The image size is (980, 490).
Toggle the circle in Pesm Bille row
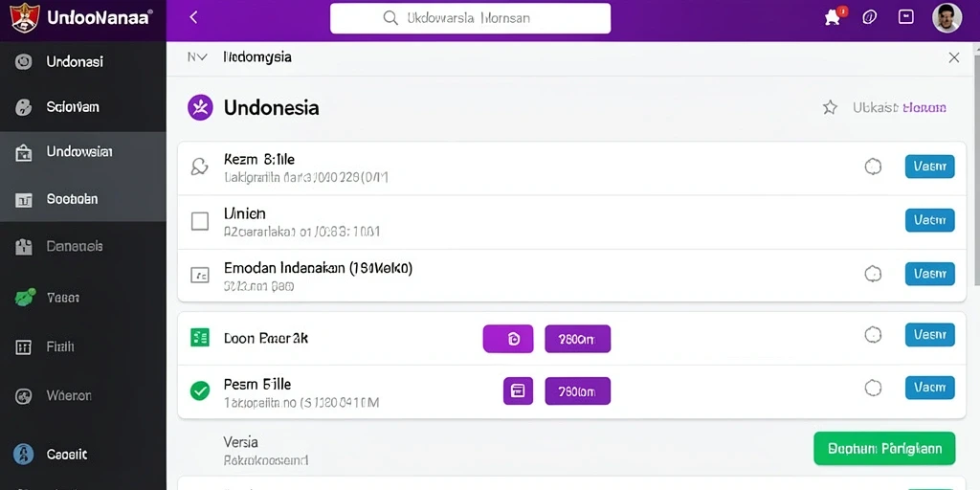pos(873,389)
